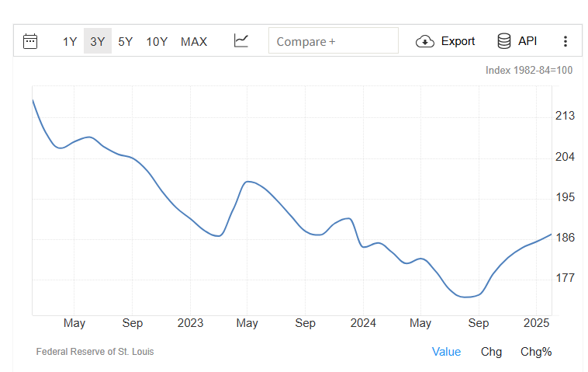Open the chart type selector
The height and width of the screenshot is (372, 588).
click(x=241, y=41)
